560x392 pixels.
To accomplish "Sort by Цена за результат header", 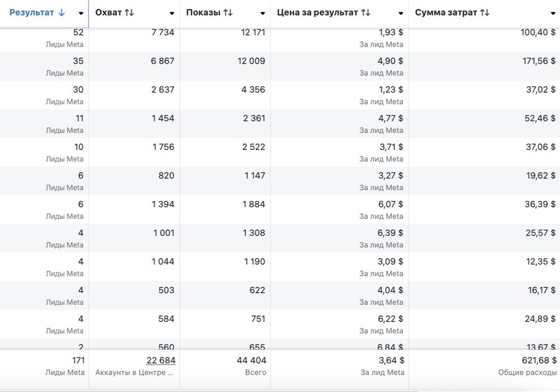I will (x=317, y=12).
